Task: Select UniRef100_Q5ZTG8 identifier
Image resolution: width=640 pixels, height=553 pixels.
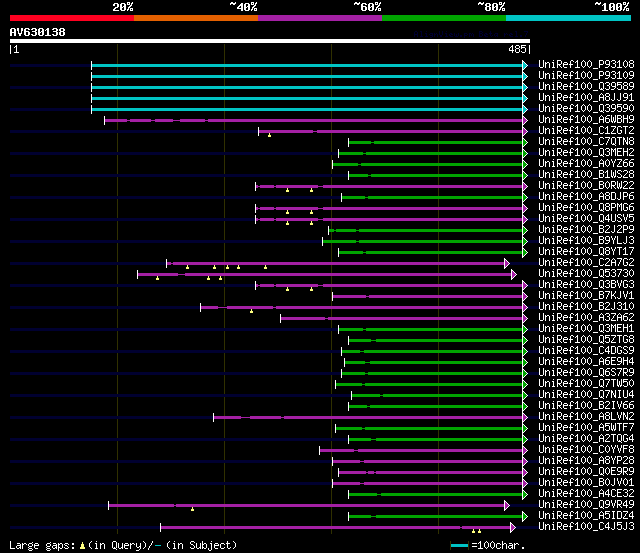Action: [586, 340]
